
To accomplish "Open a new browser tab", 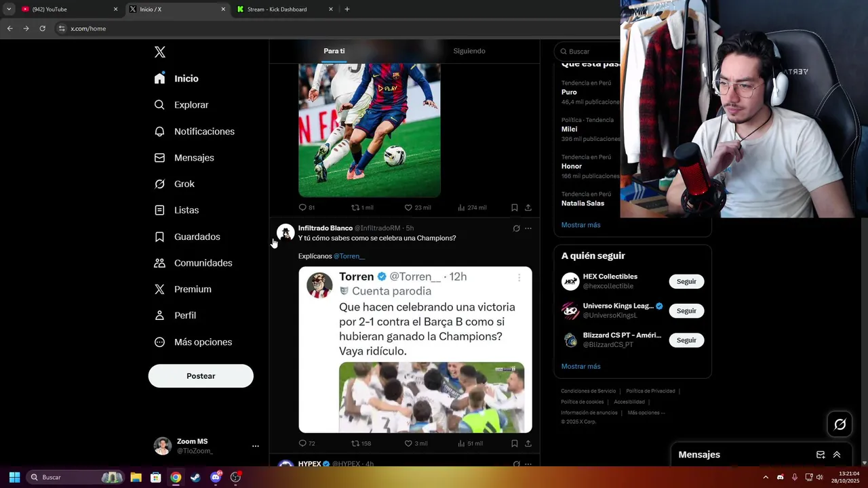I will tap(347, 9).
